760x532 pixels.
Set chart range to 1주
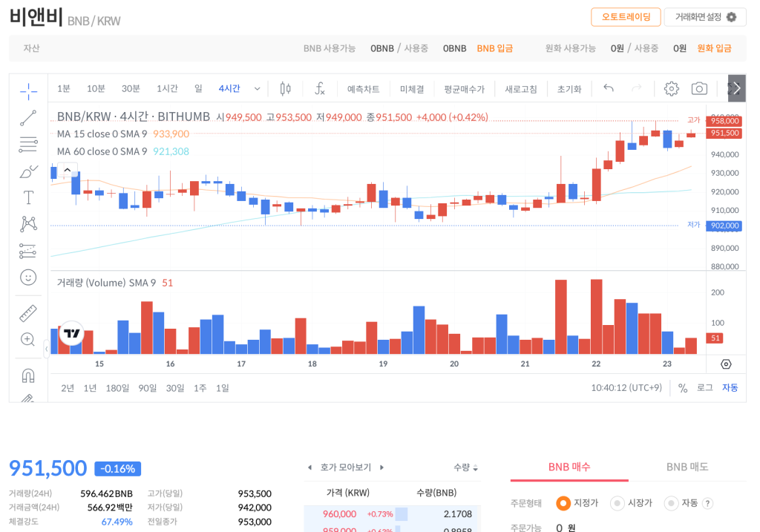(200, 388)
